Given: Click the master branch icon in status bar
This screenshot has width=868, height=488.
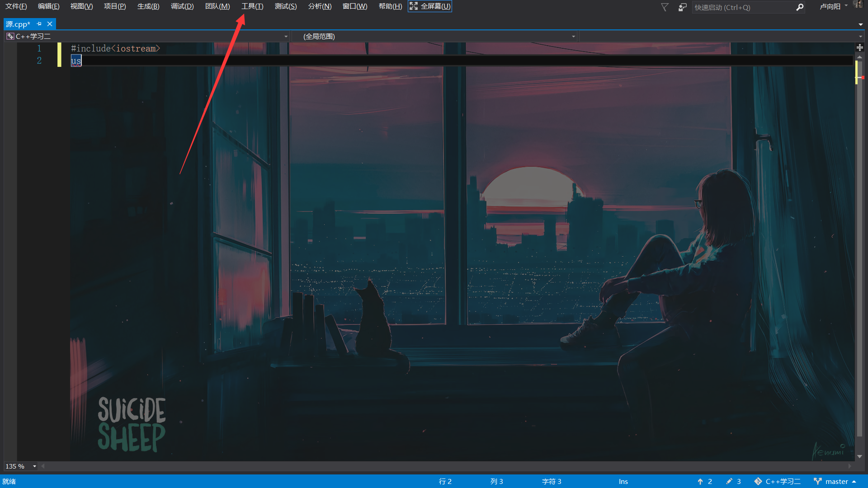Looking at the screenshot, I should [x=817, y=481].
